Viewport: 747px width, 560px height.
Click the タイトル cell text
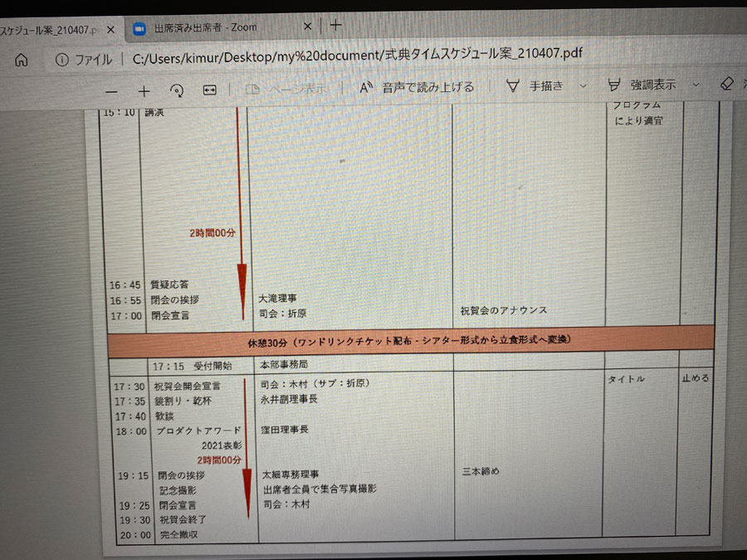point(627,379)
